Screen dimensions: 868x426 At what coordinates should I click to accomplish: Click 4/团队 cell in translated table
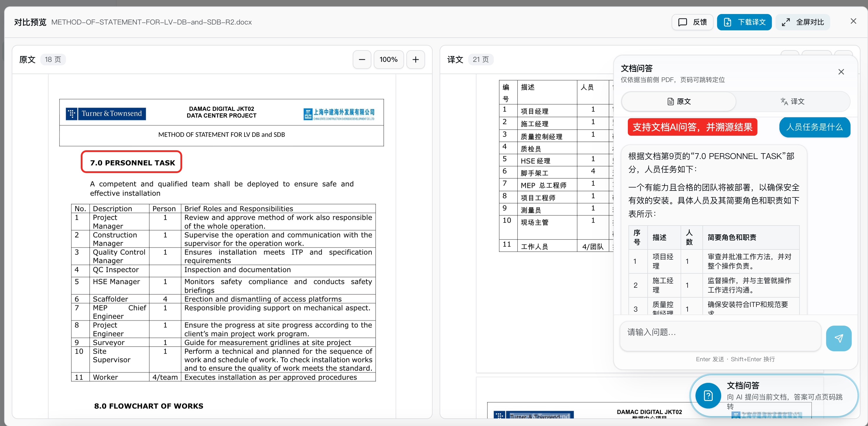[593, 246]
